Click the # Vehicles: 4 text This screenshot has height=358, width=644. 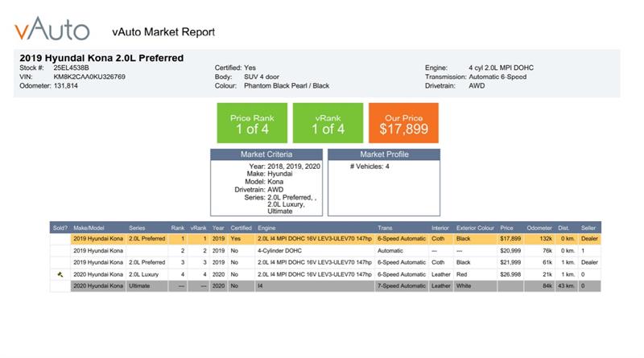click(369, 167)
